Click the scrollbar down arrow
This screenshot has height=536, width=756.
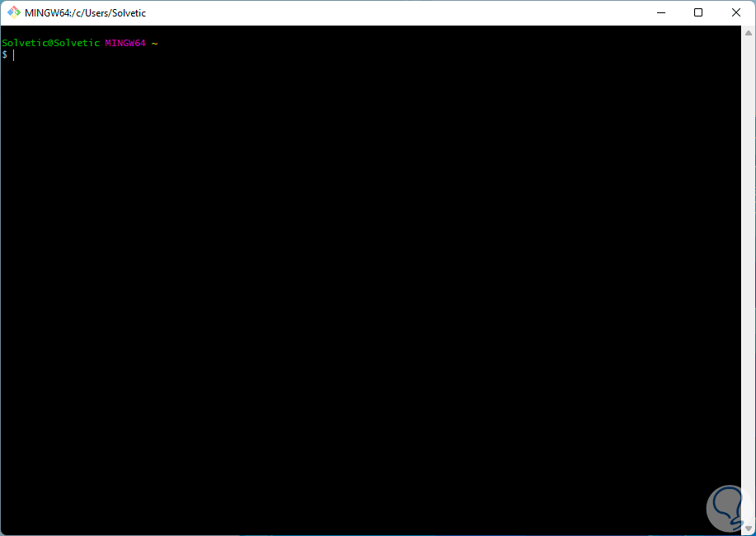[749, 529]
